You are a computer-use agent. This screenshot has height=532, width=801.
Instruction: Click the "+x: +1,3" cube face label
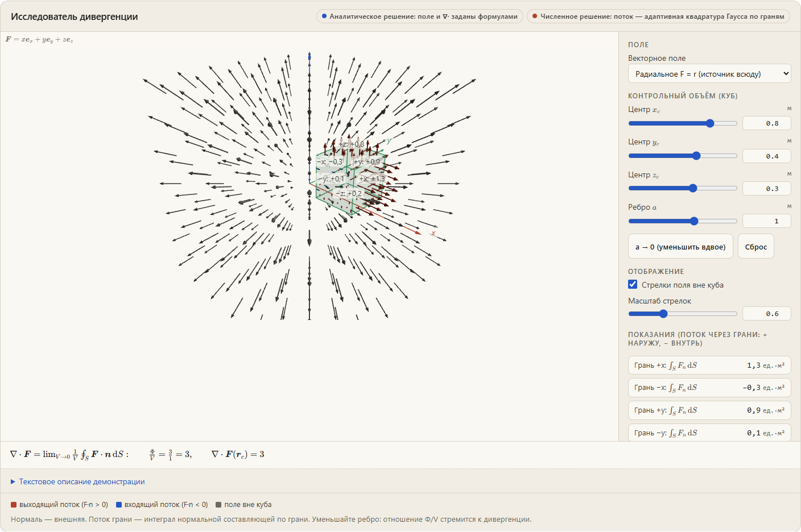(372, 179)
